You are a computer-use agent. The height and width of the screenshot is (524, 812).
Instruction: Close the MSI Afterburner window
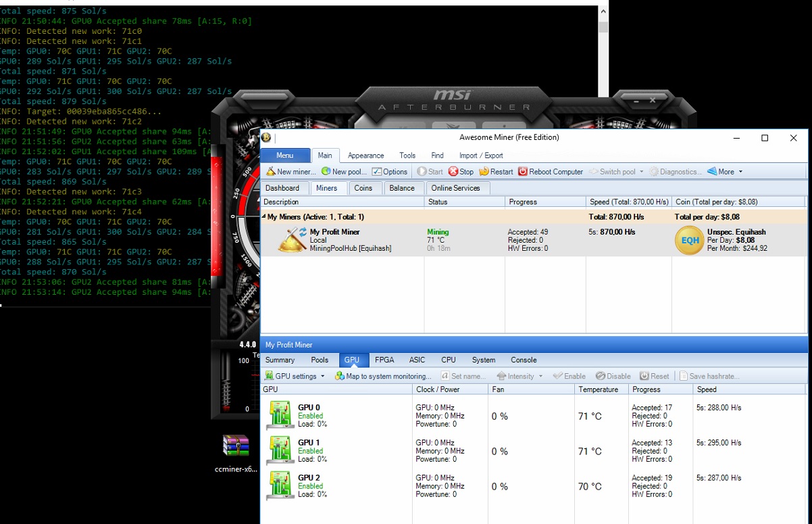click(653, 100)
